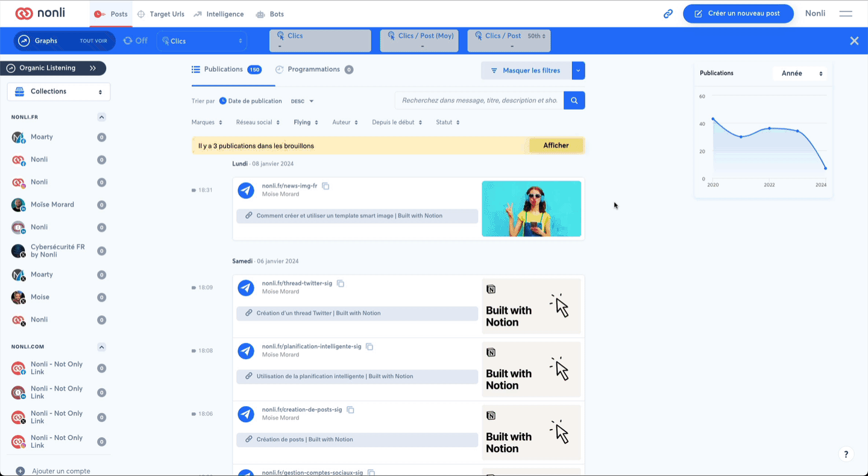Open the woman with headphones thumbnail
This screenshot has width=868, height=476.
(532, 208)
